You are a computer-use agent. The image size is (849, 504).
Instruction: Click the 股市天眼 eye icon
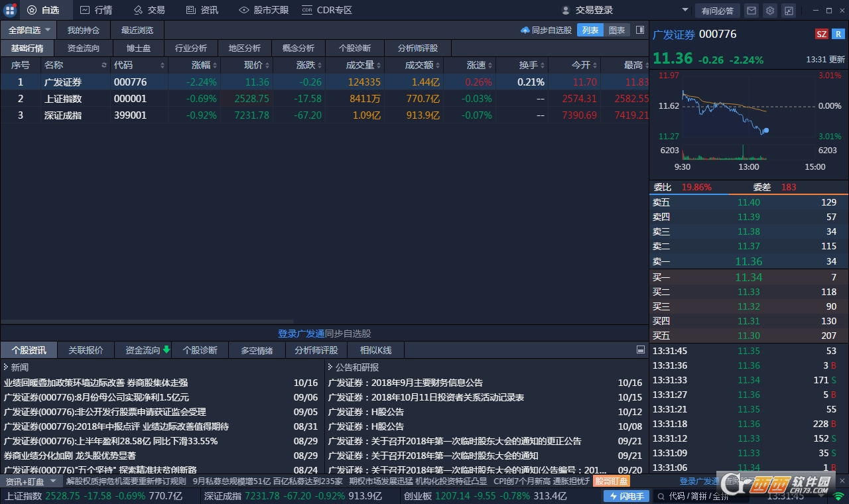point(244,10)
